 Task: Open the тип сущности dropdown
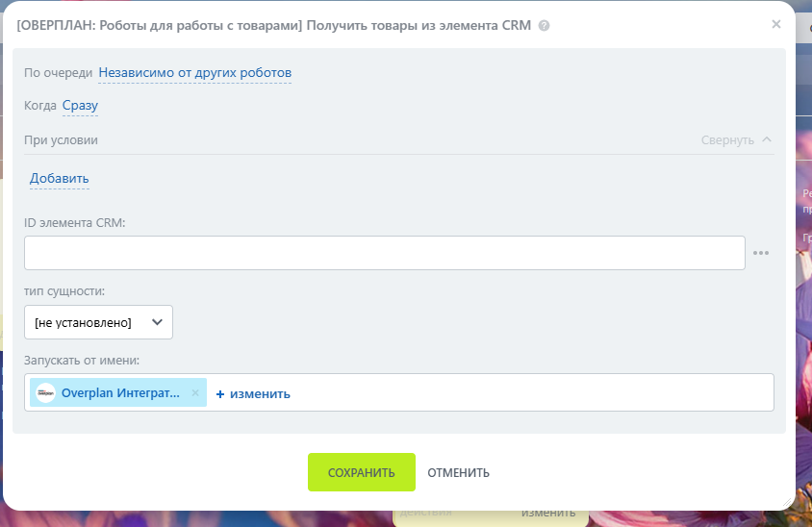98,322
